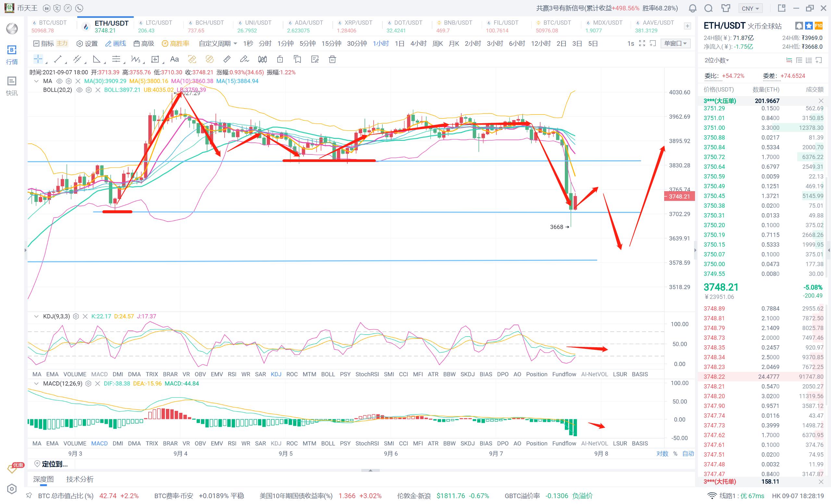Click the freehand brush drawing tool

pos(244,59)
